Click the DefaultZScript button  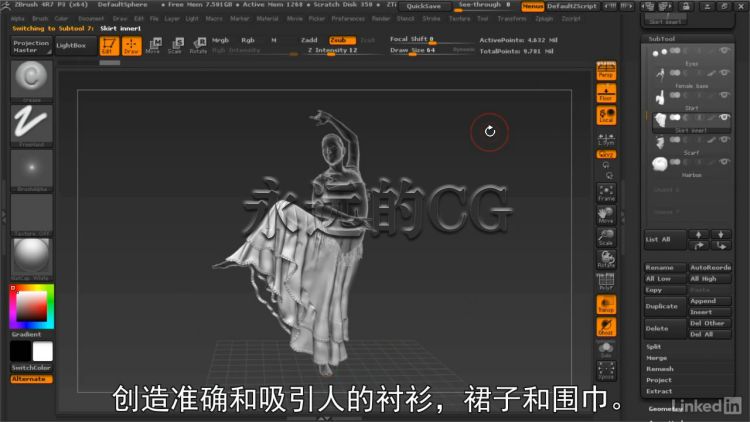click(x=572, y=6)
